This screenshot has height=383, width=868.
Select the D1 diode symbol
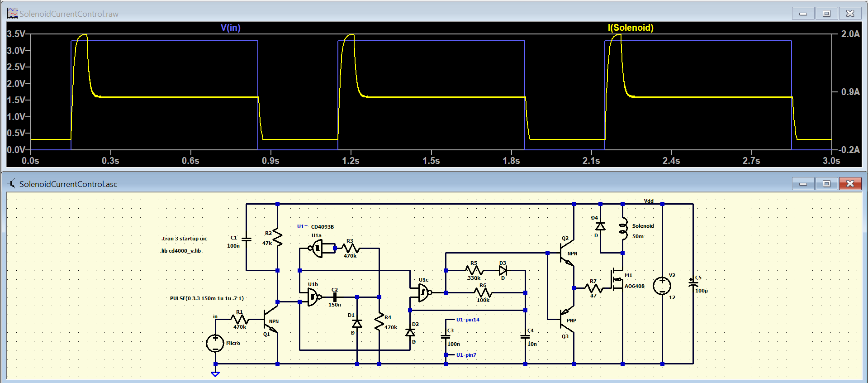(x=357, y=324)
